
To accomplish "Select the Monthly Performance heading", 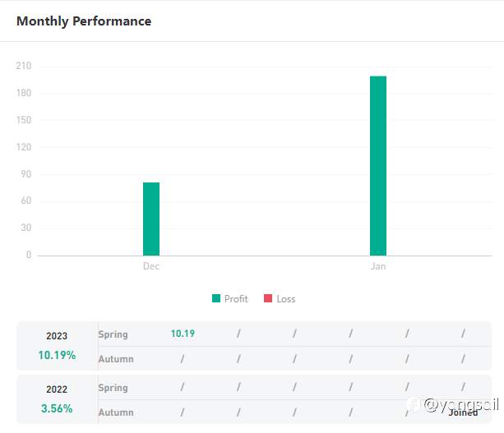I will [84, 21].
